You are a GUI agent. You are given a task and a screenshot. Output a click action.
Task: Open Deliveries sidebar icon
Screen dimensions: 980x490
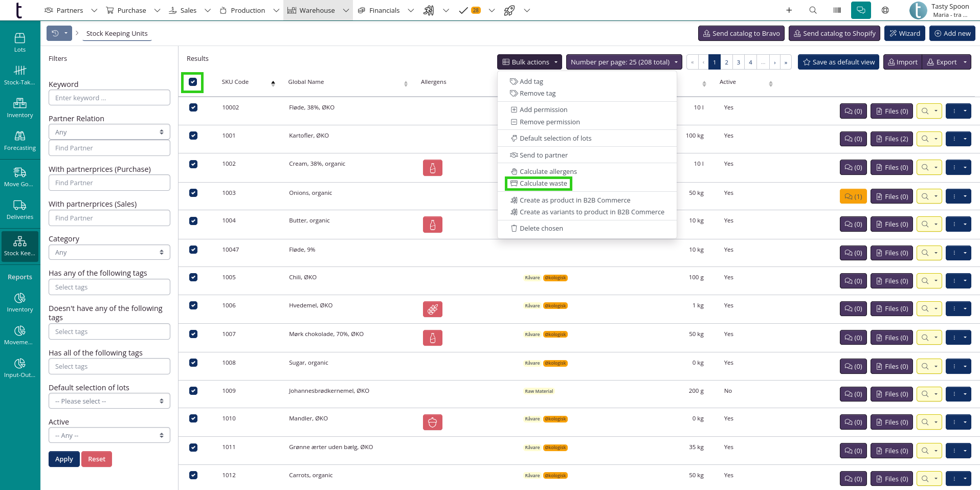coord(20,210)
